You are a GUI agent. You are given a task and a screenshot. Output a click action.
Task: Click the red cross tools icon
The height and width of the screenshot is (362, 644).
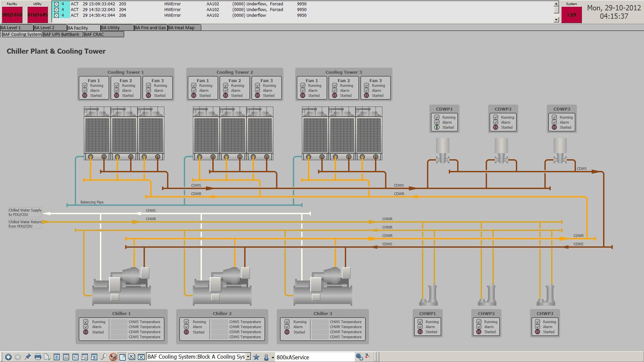368,356
